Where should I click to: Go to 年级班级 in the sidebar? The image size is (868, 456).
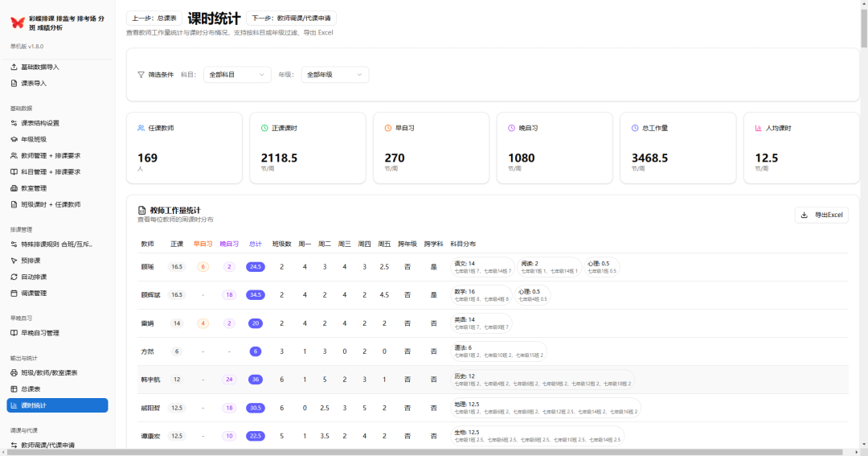tap(58, 140)
